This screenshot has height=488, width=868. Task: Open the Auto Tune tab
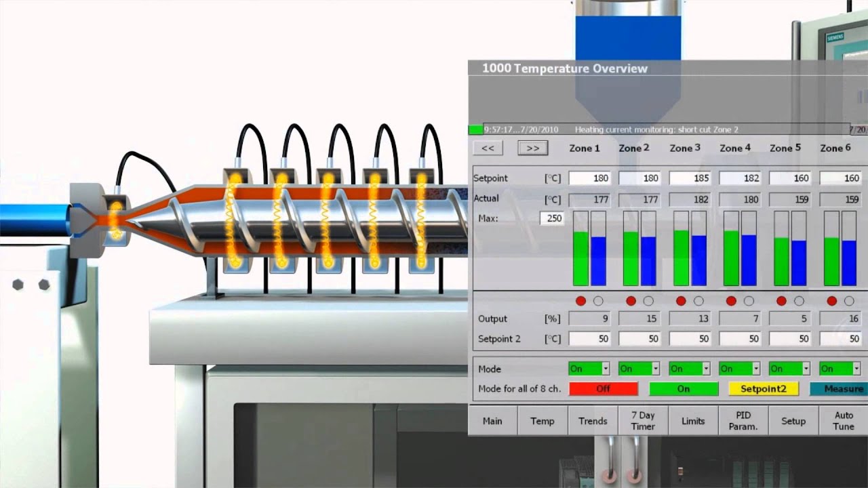click(x=844, y=421)
